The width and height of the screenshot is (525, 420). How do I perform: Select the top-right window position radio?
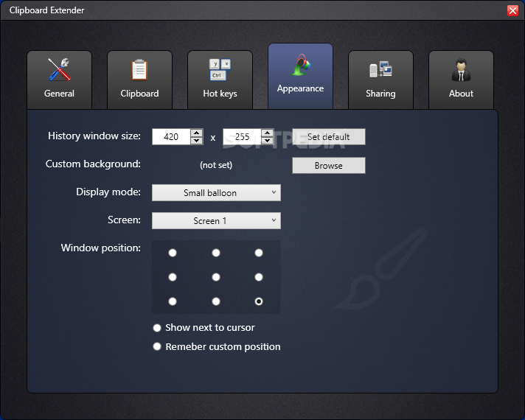(x=259, y=253)
